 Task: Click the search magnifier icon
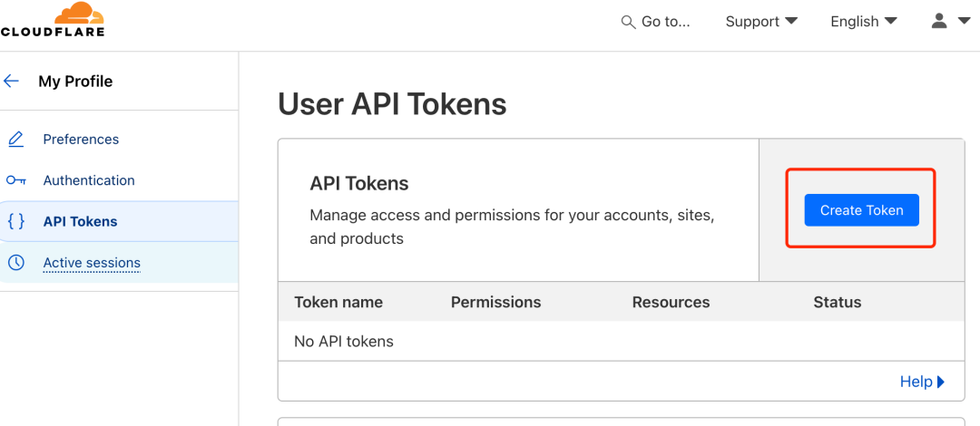click(x=628, y=22)
